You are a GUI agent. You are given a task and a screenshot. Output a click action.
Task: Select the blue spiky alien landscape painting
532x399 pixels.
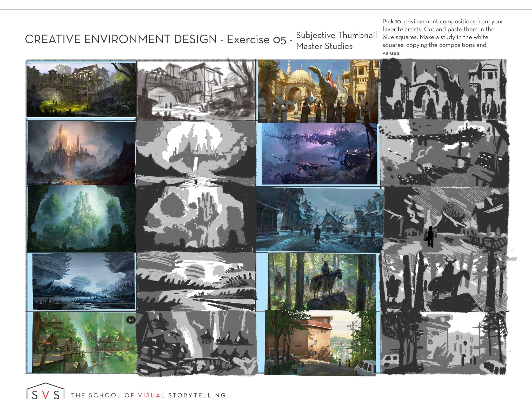[x=84, y=281]
